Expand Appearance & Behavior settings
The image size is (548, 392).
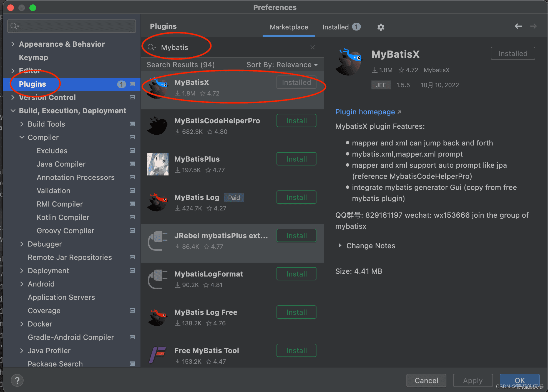[13, 44]
